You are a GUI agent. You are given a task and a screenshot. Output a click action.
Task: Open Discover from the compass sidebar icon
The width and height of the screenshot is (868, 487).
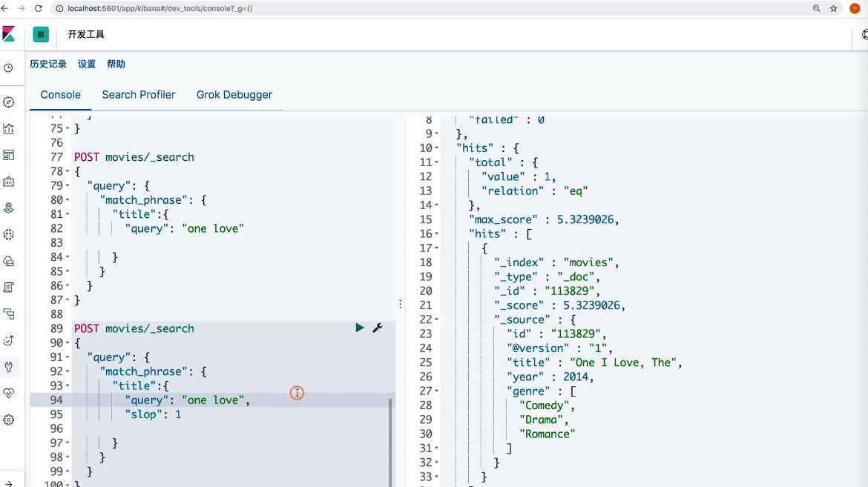coord(9,102)
